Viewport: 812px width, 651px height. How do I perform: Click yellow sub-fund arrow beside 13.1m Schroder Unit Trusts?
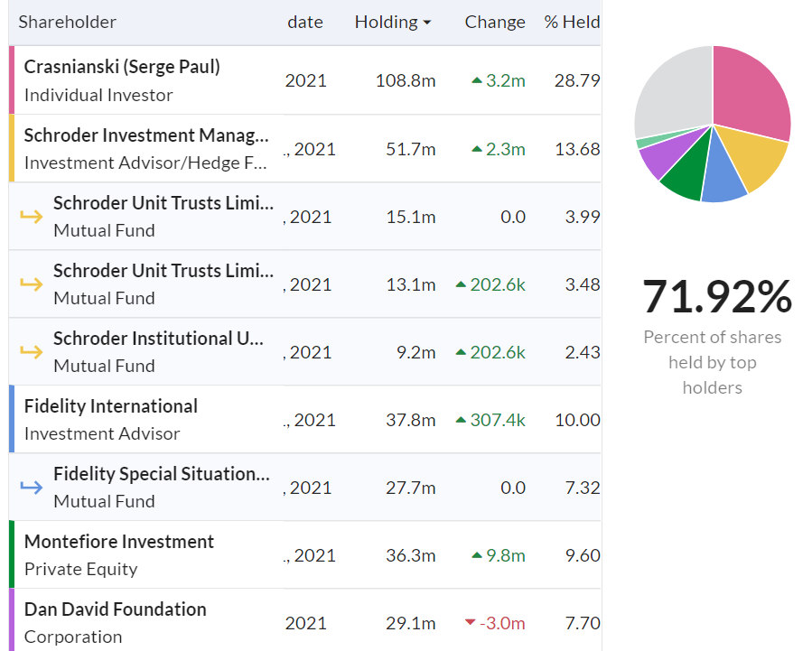click(31, 284)
